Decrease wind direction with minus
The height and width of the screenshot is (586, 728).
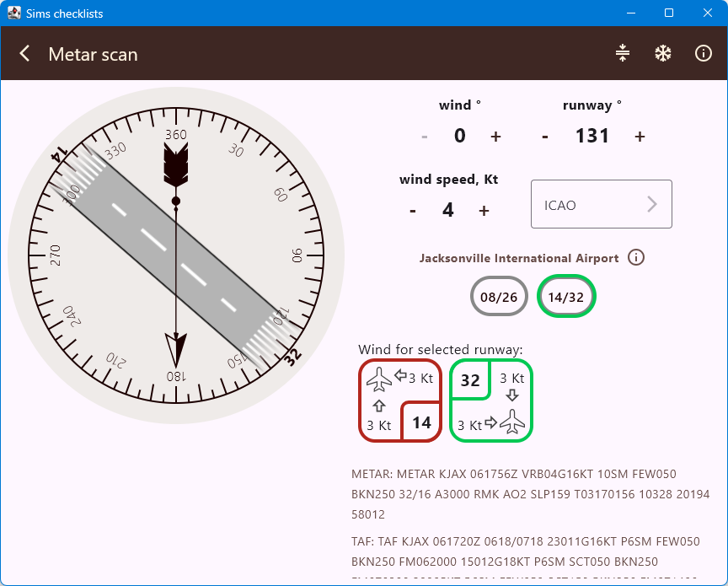(x=425, y=136)
